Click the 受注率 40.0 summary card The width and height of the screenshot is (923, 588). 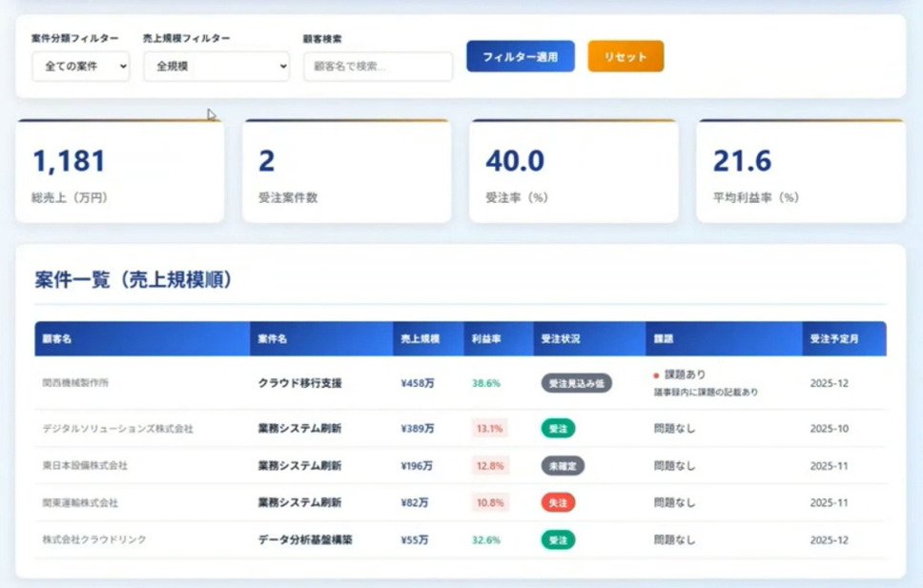click(x=573, y=172)
